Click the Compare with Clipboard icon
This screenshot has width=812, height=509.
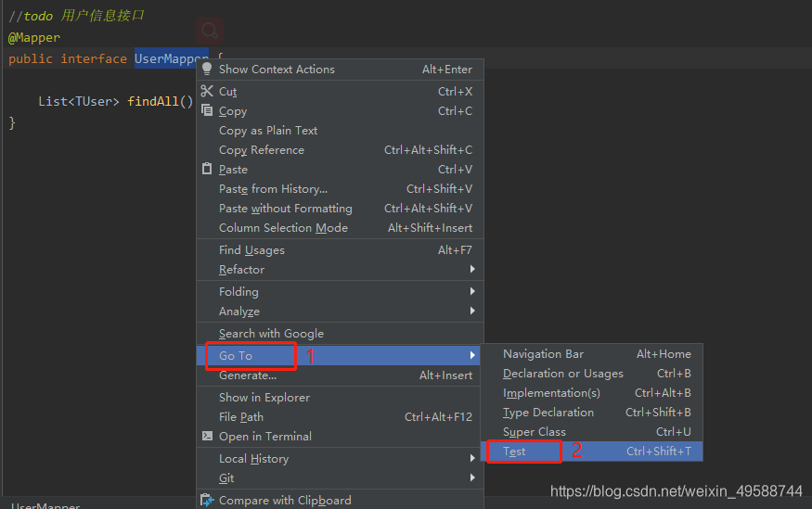[x=207, y=500]
